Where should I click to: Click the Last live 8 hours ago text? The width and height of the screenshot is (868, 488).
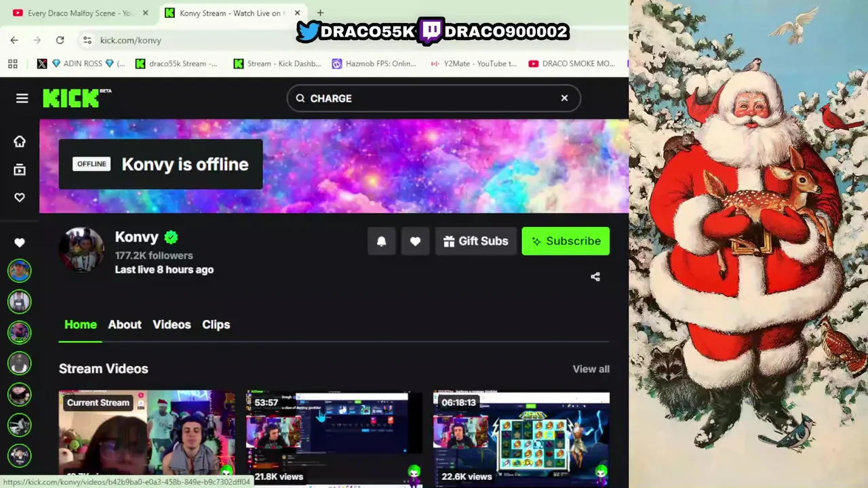[164, 270]
